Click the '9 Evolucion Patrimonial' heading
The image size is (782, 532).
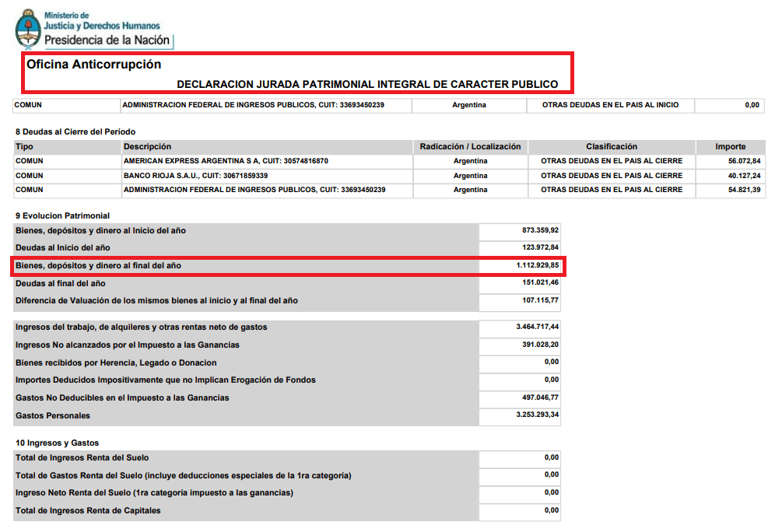coord(62,216)
